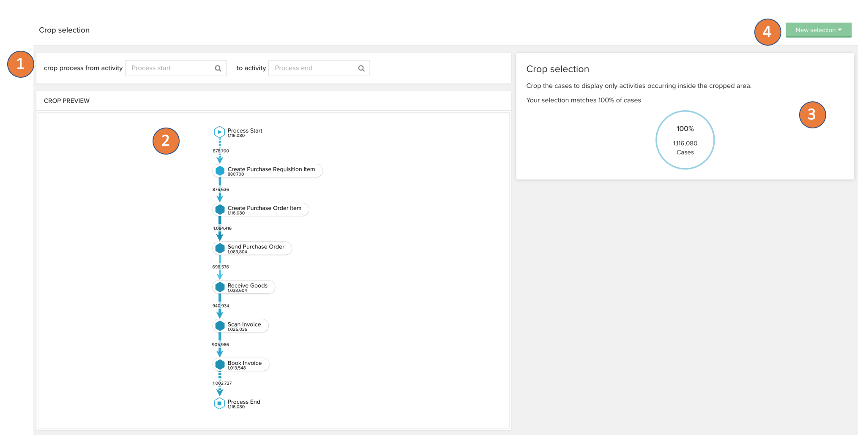The height and width of the screenshot is (446, 868).
Task: Click the Receive Goods activity label
Action: click(247, 286)
